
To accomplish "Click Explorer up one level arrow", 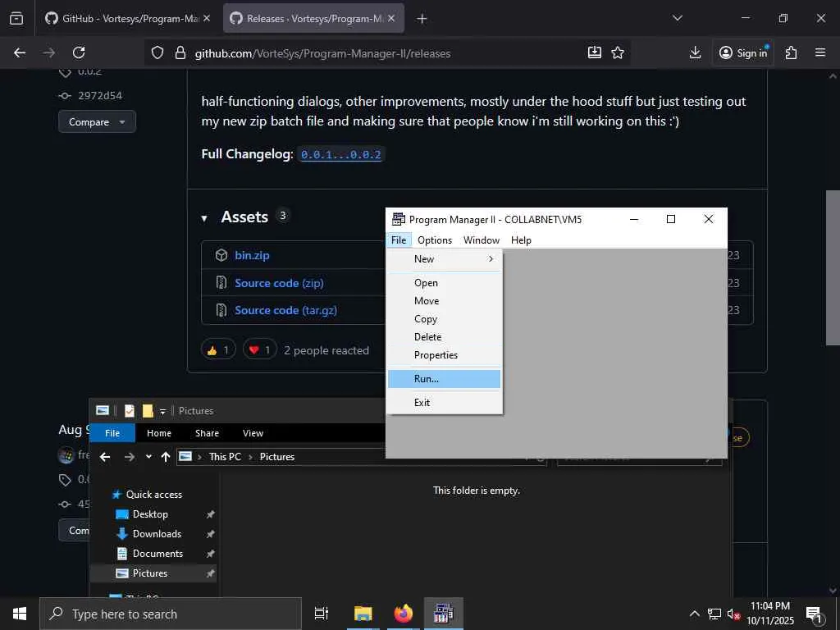I will [x=166, y=457].
